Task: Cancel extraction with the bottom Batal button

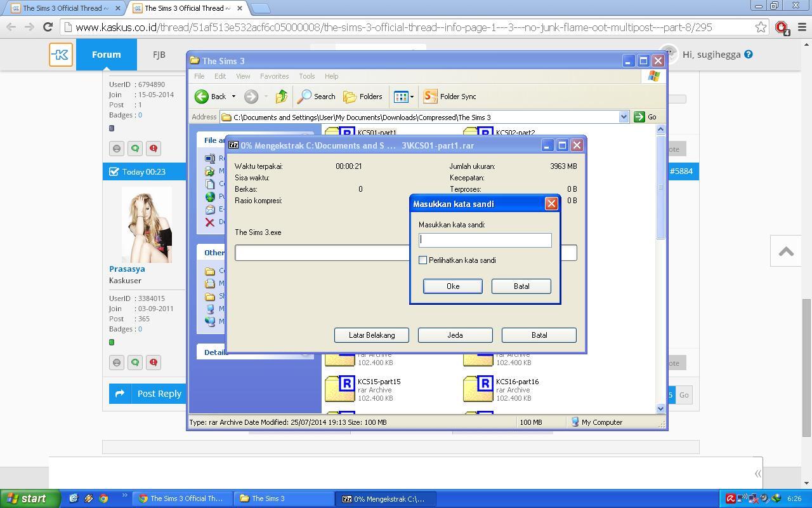Action: [x=539, y=335]
